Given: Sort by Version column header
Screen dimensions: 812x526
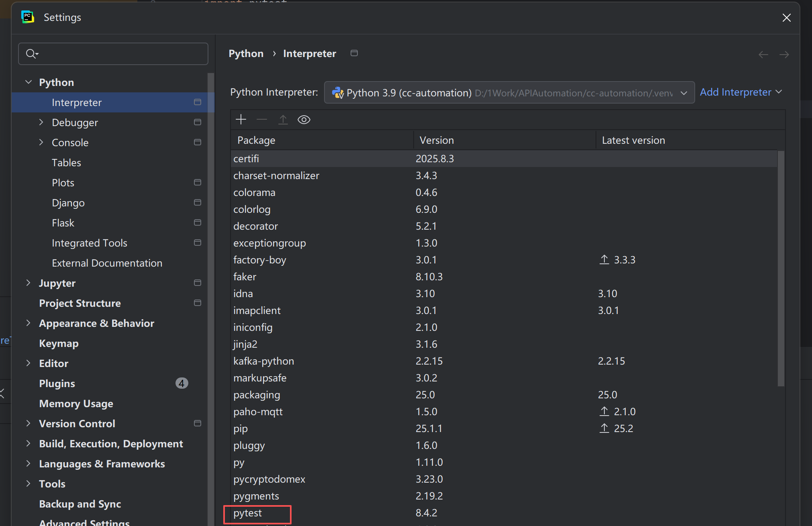Looking at the screenshot, I should tap(505, 140).
